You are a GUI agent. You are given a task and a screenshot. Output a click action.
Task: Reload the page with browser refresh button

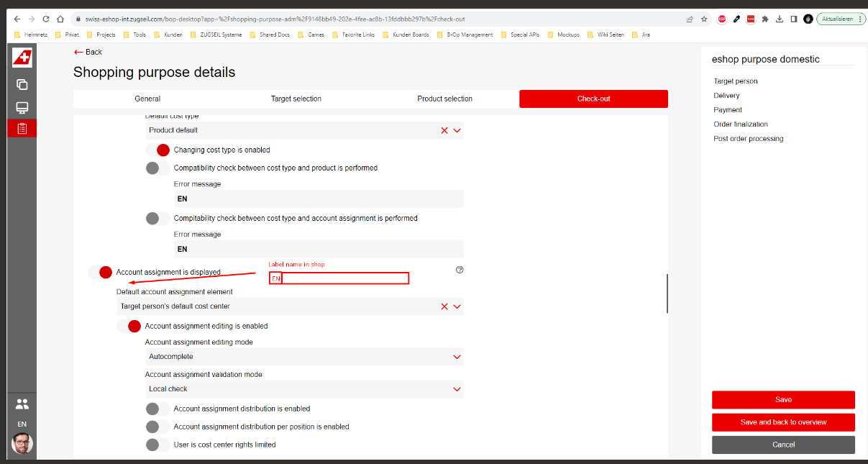46,19
